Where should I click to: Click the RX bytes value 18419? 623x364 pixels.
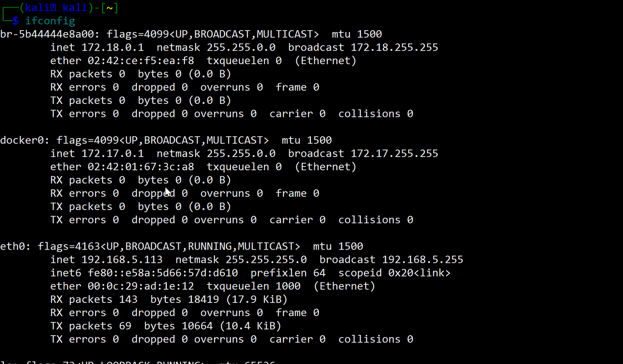pyautogui.click(x=203, y=299)
